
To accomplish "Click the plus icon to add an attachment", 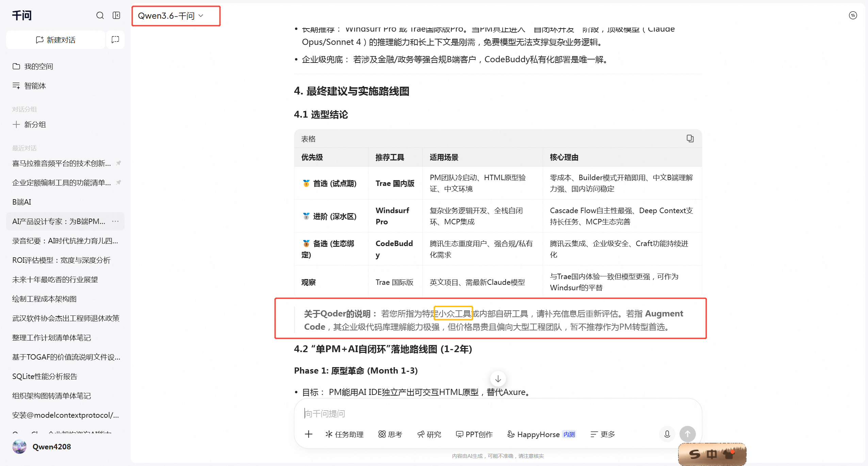I will [x=309, y=434].
